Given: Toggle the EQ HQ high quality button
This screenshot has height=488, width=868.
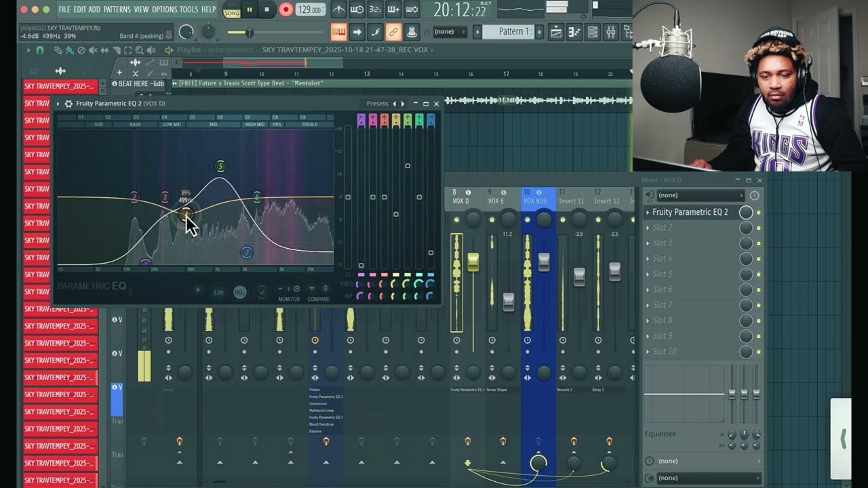Looking at the screenshot, I should click(239, 292).
